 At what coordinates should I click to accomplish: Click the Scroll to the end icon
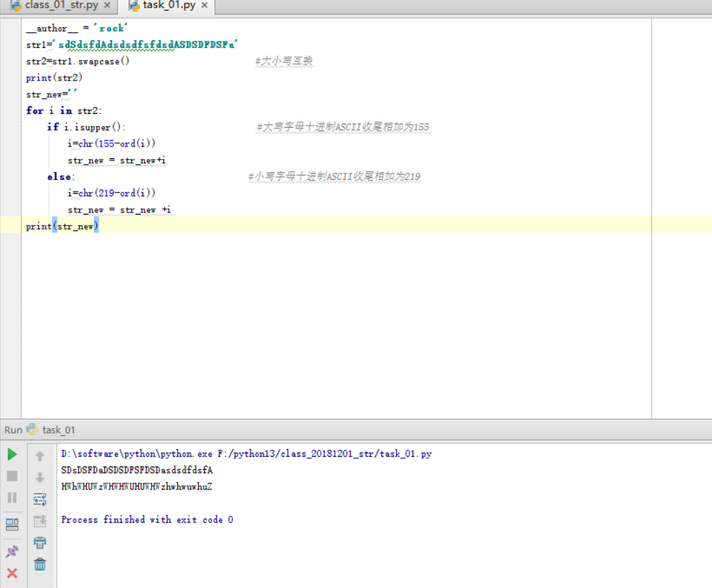40,521
